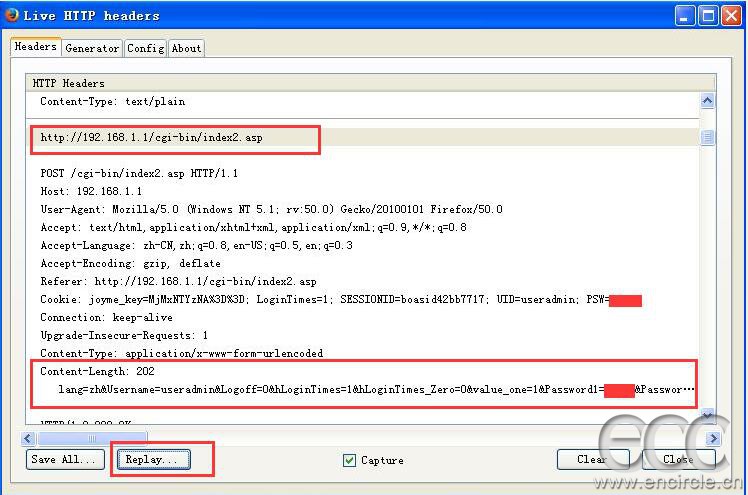Click the horizontal scrollbar left arrow
The height and width of the screenshot is (495, 748).
[x=32, y=438]
